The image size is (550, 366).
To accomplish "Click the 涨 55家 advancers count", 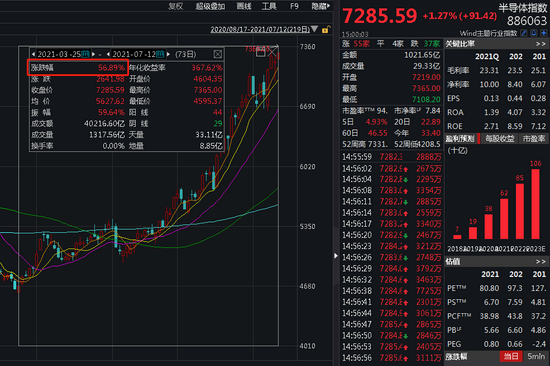I will point(356,44).
